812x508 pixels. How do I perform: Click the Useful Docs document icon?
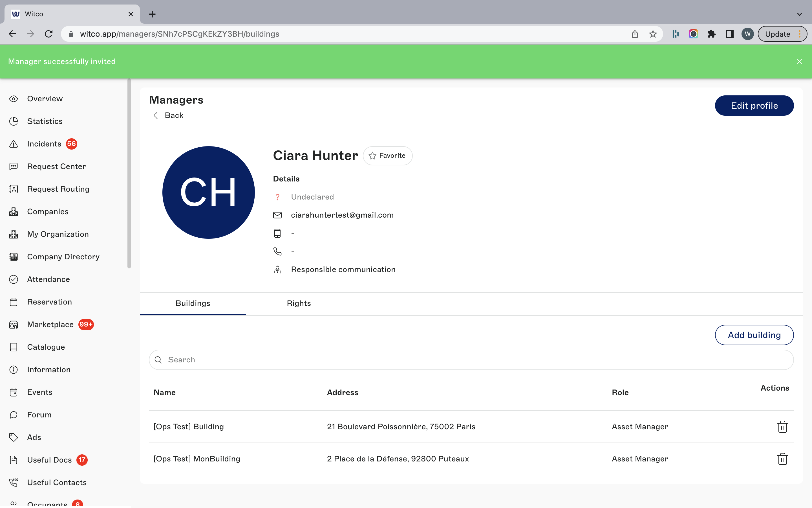pyautogui.click(x=14, y=460)
